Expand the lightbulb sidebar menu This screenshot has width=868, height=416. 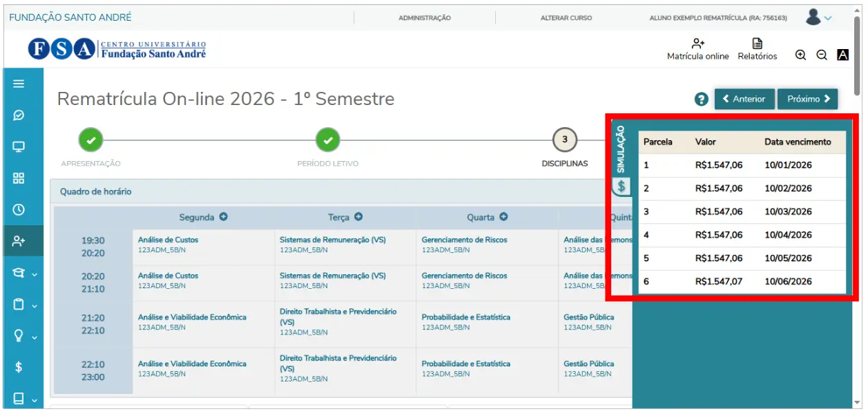pos(23,336)
